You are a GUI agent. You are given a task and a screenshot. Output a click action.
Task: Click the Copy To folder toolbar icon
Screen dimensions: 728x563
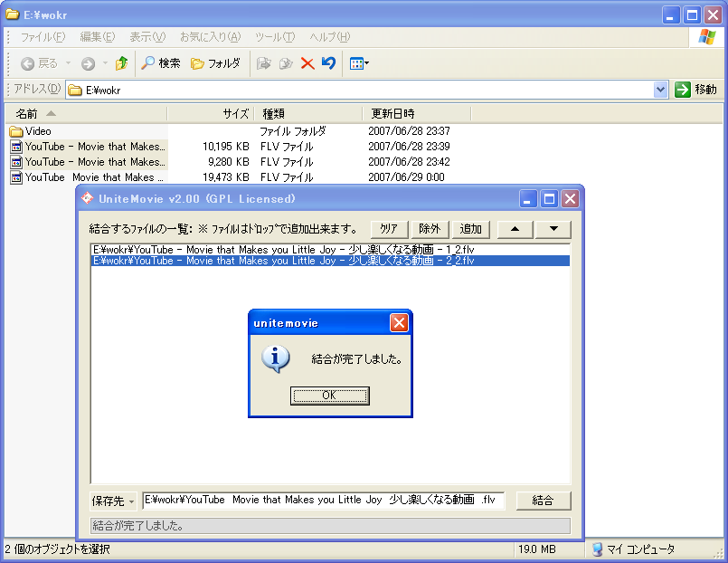click(286, 63)
